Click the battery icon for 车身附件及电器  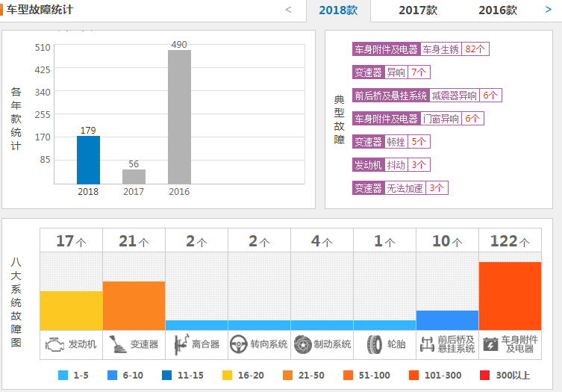(x=490, y=344)
